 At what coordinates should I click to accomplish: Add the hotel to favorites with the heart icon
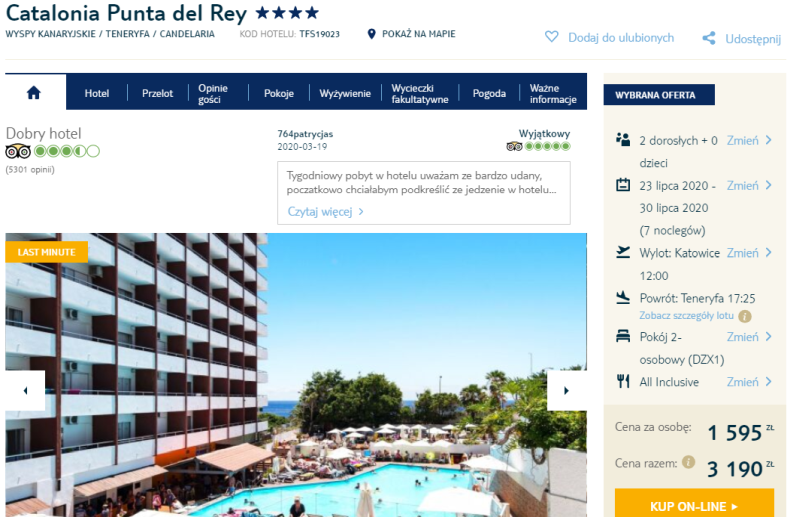tap(552, 37)
